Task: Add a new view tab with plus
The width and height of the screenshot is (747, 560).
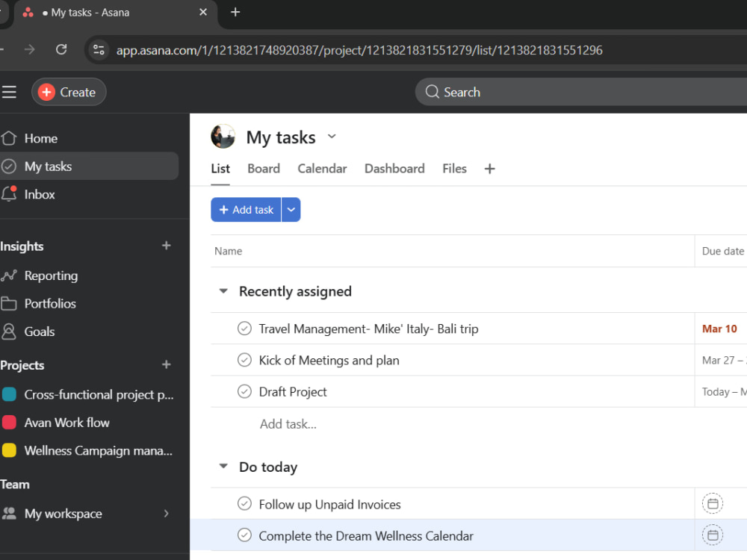Action: point(489,169)
